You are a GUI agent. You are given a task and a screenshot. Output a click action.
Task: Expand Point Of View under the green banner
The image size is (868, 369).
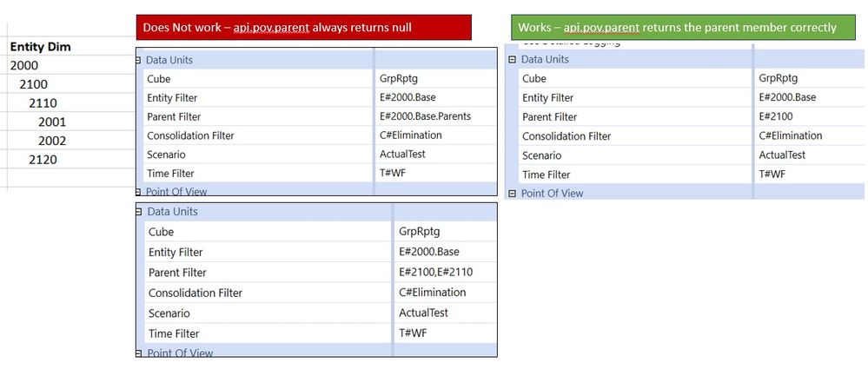click(x=512, y=194)
